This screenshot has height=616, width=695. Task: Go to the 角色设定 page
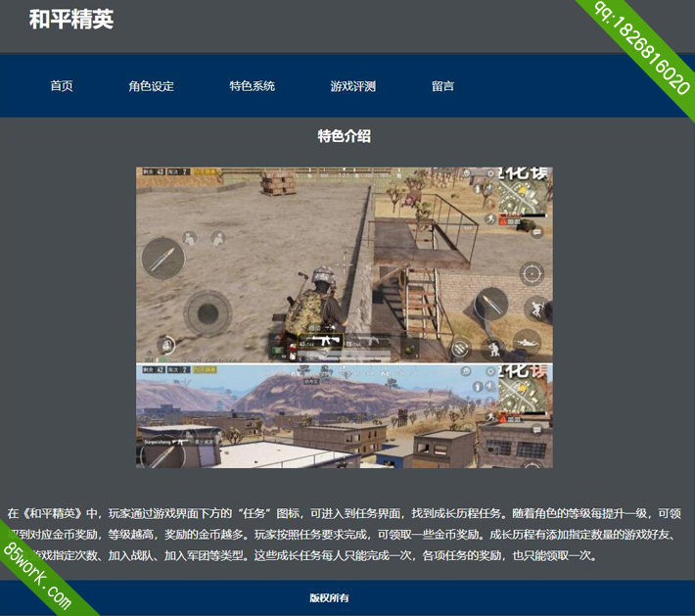pyautogui.click(x=151, y=86)
